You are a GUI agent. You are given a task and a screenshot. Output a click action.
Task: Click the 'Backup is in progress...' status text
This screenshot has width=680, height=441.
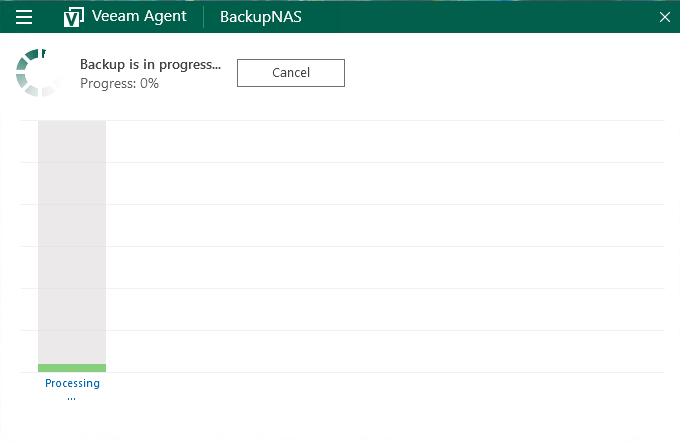pos(150,64)
